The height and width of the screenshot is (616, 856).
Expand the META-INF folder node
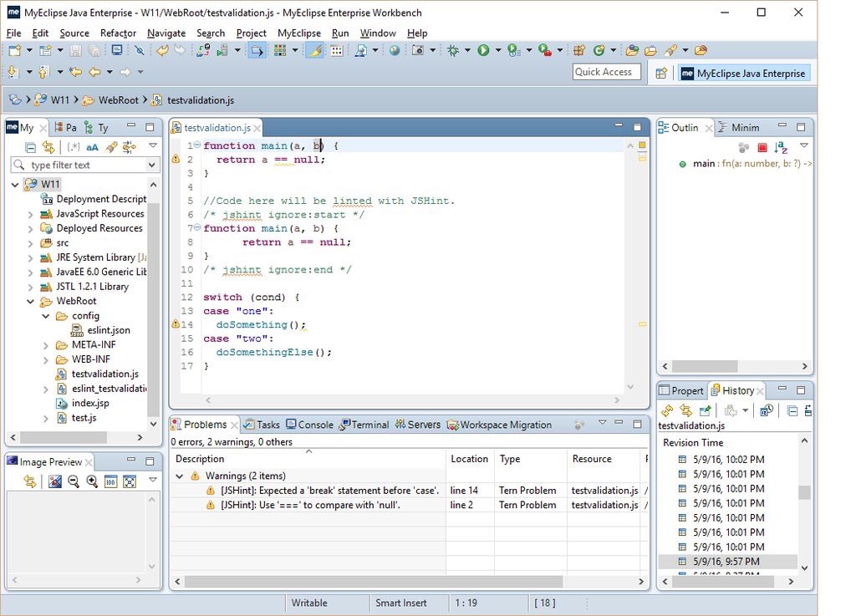pyautogui.click(x=46, y=345)
